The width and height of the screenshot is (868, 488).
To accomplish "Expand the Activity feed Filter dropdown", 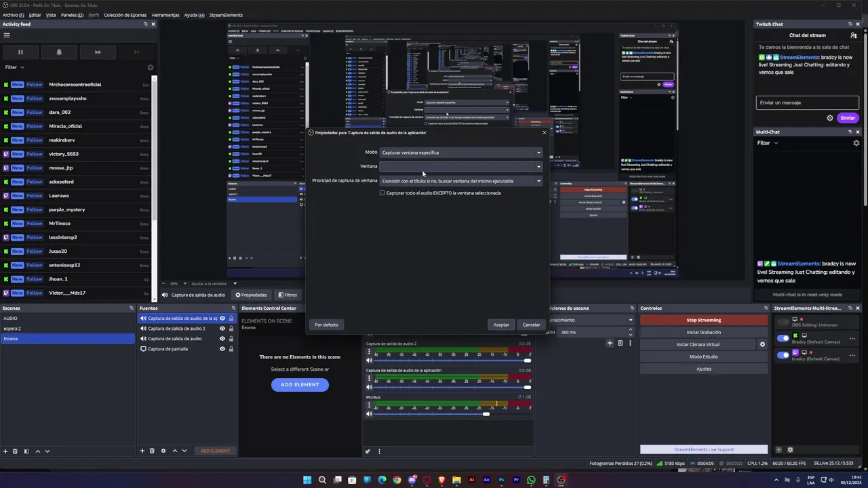I will click(x=15, y=67).
